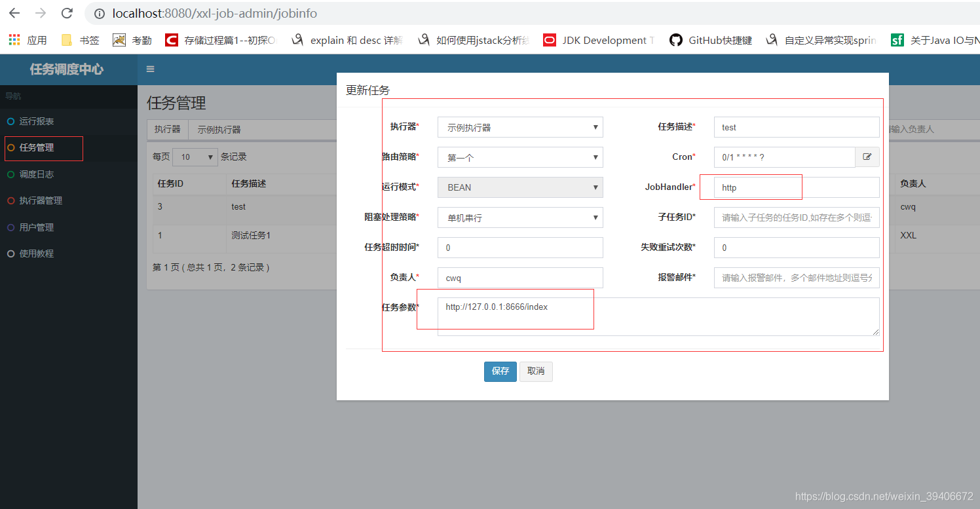The width and height of the screenshot is (980, 509).
Task: Click the 任务参数 textarea
Action: point(658,317)
